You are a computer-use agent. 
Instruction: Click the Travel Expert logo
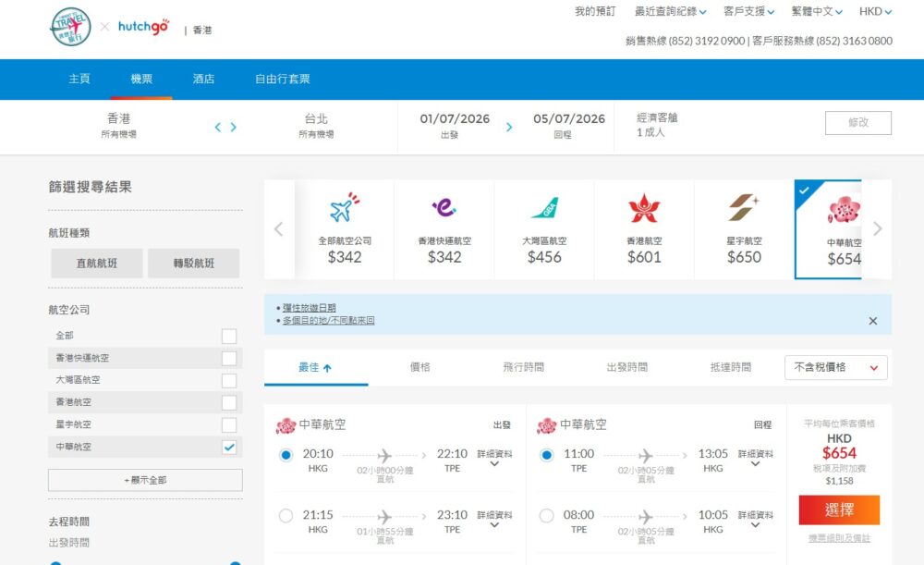click(x=71, y=27)
